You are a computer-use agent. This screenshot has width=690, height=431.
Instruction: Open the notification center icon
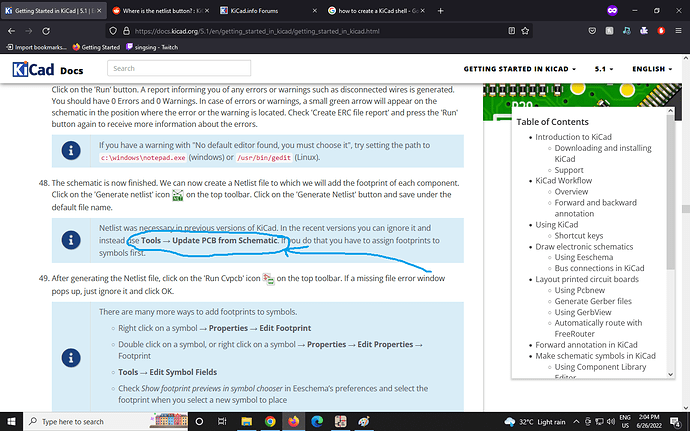[x=675, y=421]
